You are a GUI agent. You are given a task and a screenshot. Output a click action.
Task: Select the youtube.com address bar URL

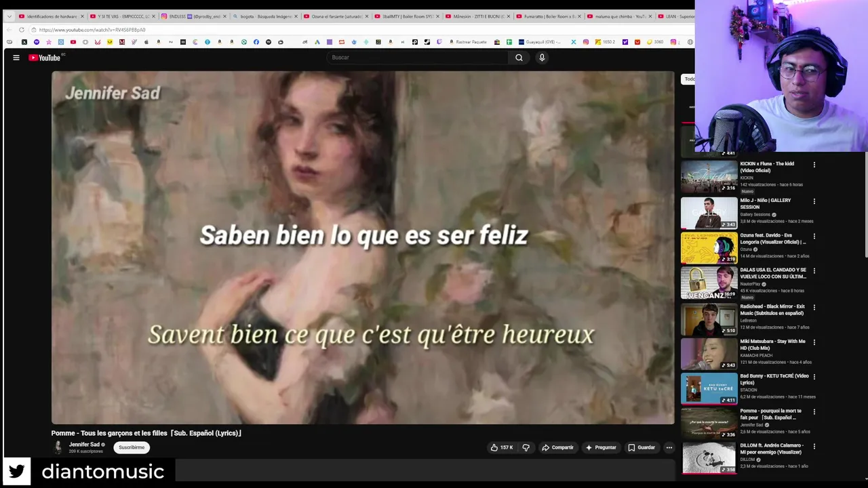tap(92, 30)
